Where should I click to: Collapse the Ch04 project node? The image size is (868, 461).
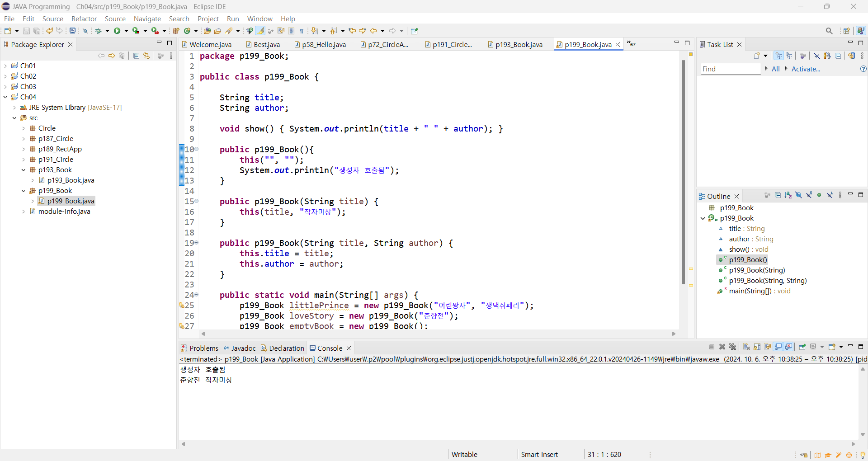(x=5, y=97)
